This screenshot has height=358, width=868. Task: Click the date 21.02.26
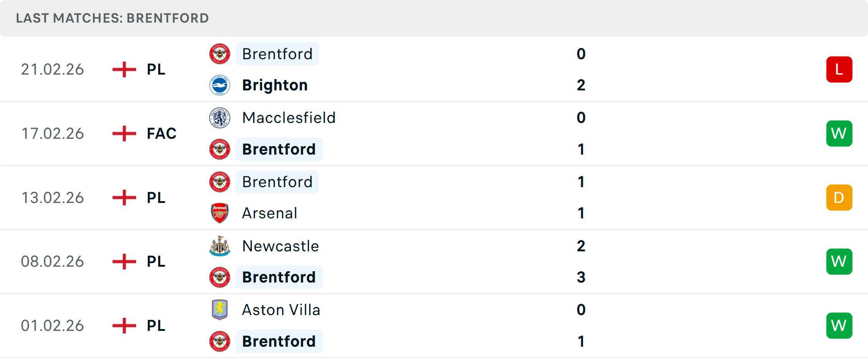tap(52, 69)
